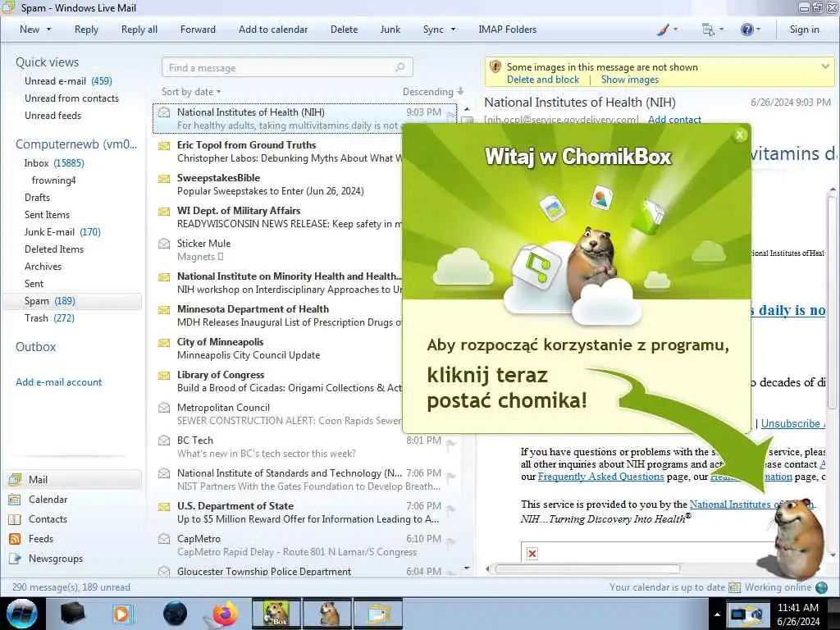Toggle Descending sort order
This screenshot has height=630, width=840.
point(433,92)
